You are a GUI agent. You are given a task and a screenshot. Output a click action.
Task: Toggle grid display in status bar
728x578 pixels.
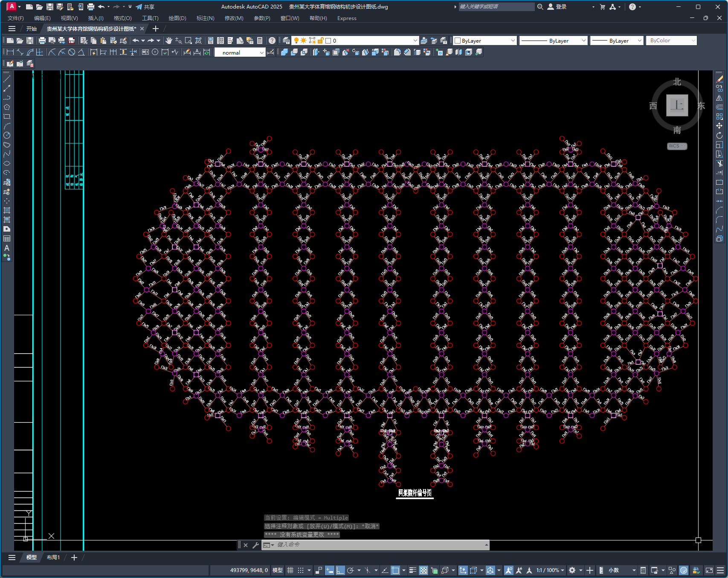tap(290, 570)
